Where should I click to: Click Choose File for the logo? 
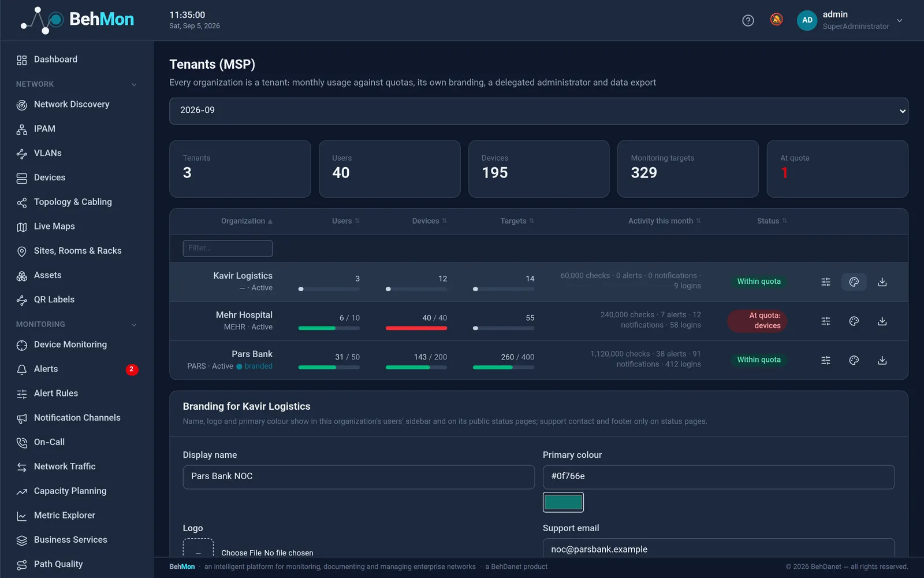(241, 553)
